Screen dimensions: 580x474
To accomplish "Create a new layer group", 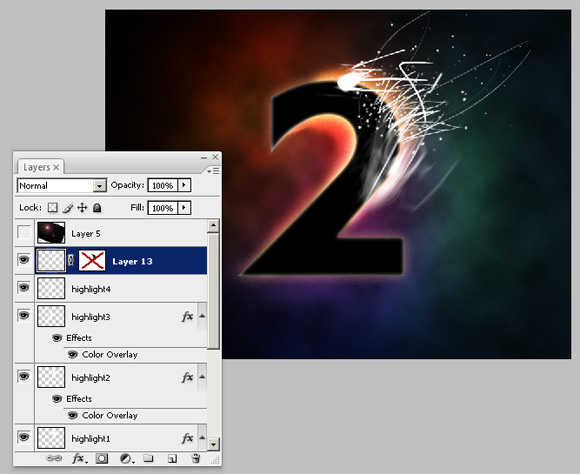I will click(148, 458).
